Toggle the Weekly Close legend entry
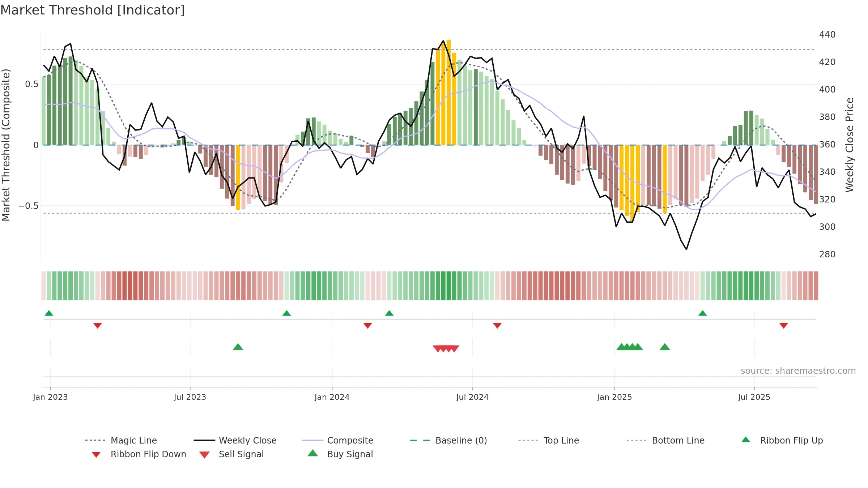 pos(235,440)
